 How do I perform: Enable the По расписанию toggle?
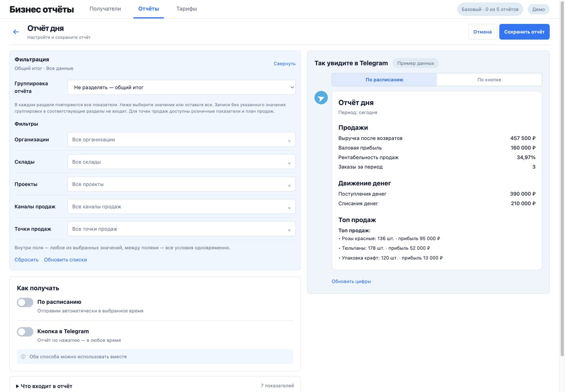point(25,302)
